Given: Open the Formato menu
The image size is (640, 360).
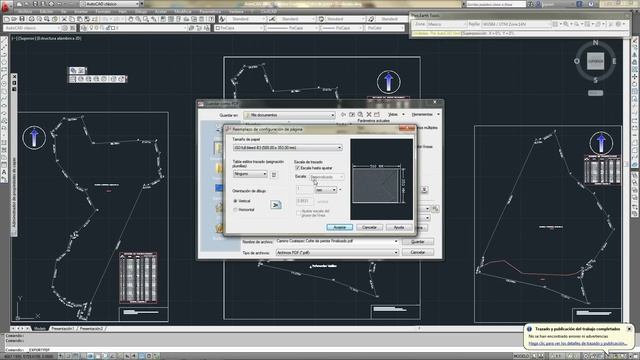Looking at the screenshot, I should (103, 11).
